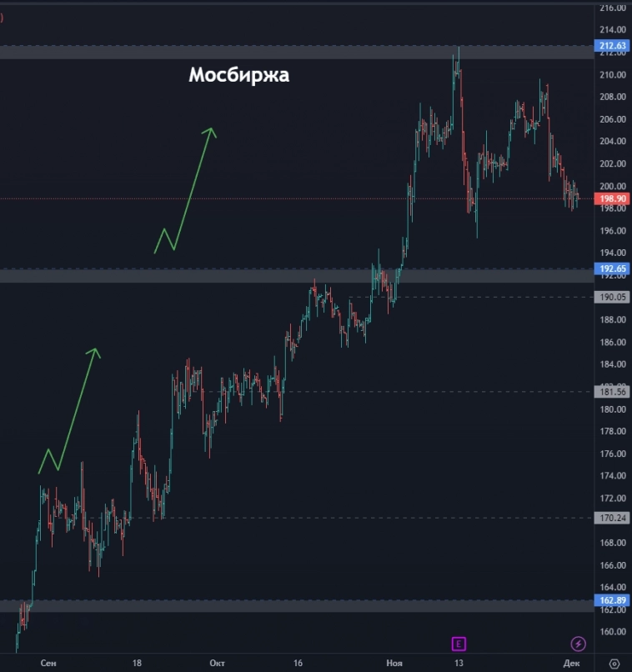Click the '13' date label on time axis

[x=459, y=663]
